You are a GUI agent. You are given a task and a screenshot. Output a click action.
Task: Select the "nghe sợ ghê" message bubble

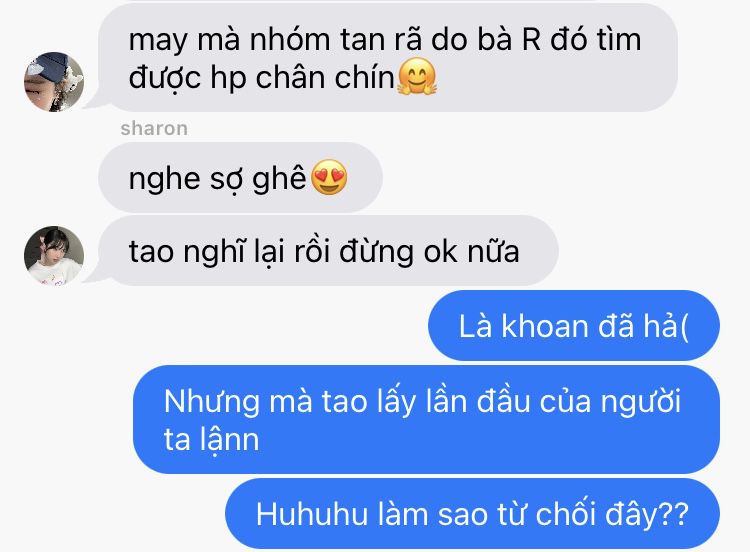[x=240, y=177]
